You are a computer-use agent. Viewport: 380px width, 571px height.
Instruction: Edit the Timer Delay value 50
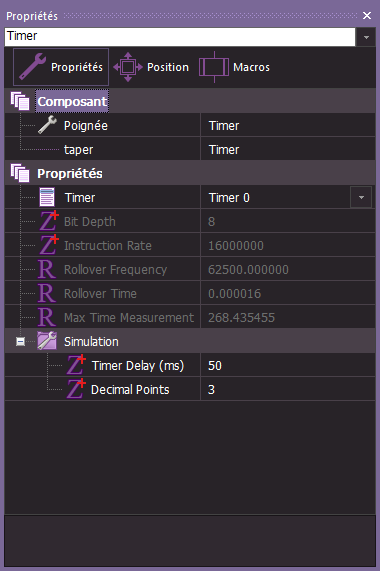click(288, 365)
